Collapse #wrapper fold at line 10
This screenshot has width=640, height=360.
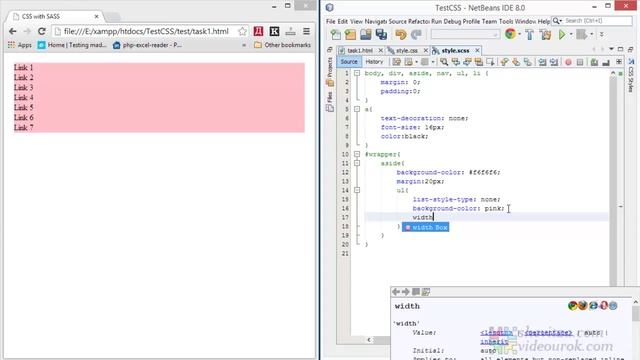[x=357, y=154]
